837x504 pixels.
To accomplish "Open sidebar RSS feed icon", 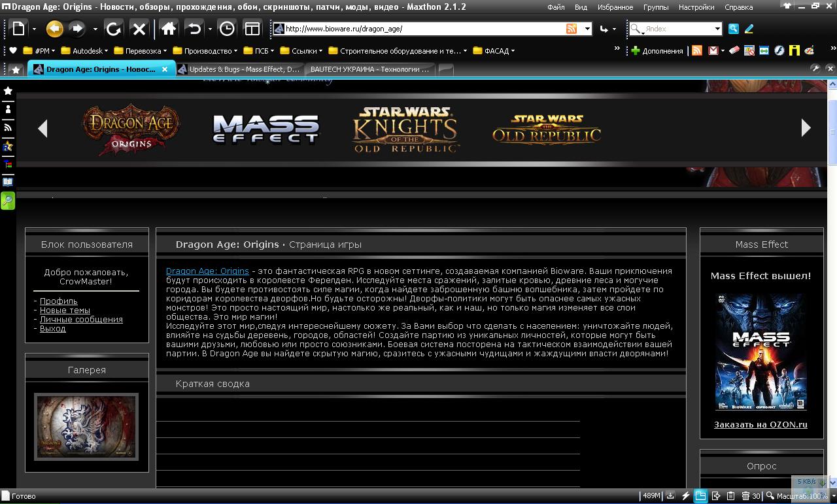I will [8, 127].
